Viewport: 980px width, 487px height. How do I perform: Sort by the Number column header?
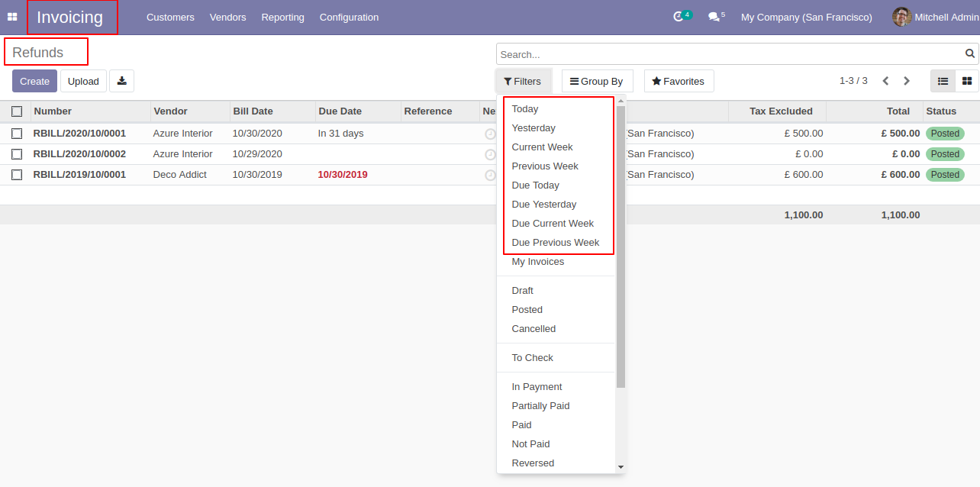[53, 111]
